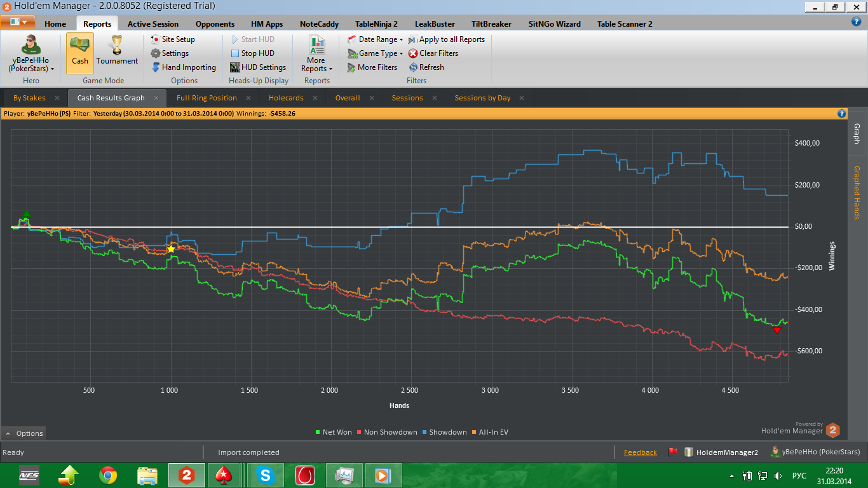
Task: Click Start HUD
Action: (x=252, y=39)
